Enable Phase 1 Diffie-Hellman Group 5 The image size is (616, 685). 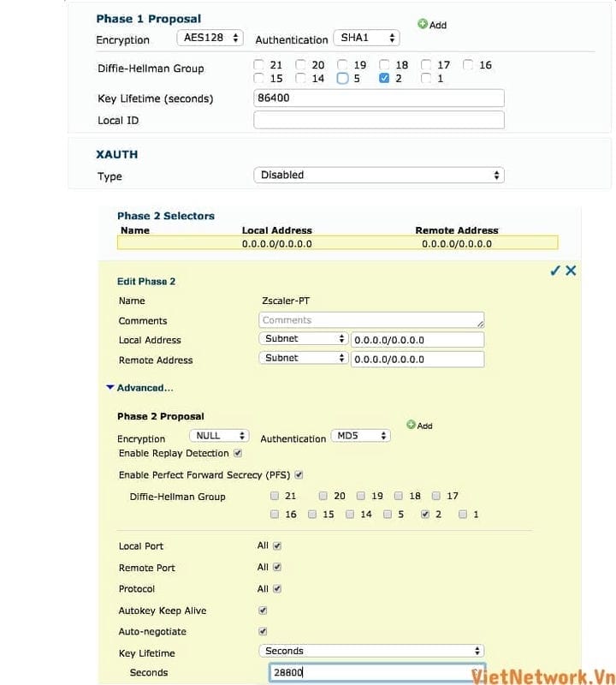342,79
